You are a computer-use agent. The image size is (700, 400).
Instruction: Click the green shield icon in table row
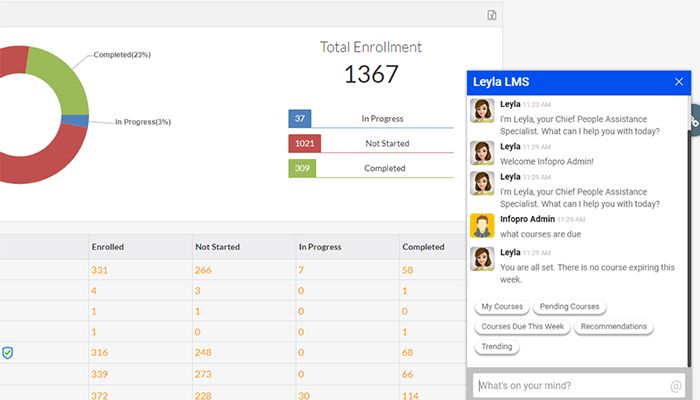point(7,352)
